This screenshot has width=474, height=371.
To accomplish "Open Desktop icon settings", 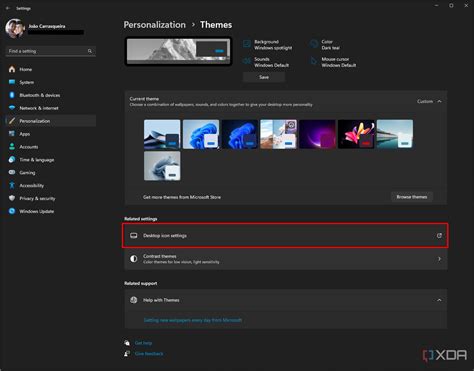I will (x=285, y=236).
